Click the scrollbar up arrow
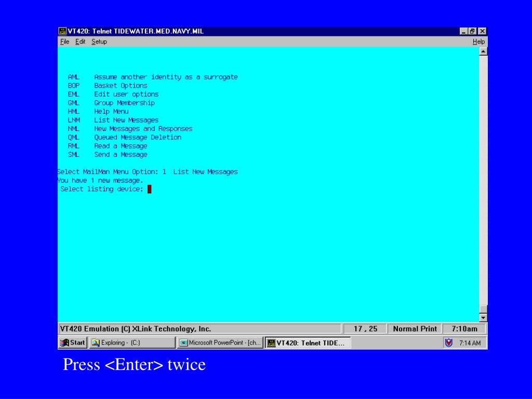The height and width of the screenshot is (399, 532). [x=483, y=51]
